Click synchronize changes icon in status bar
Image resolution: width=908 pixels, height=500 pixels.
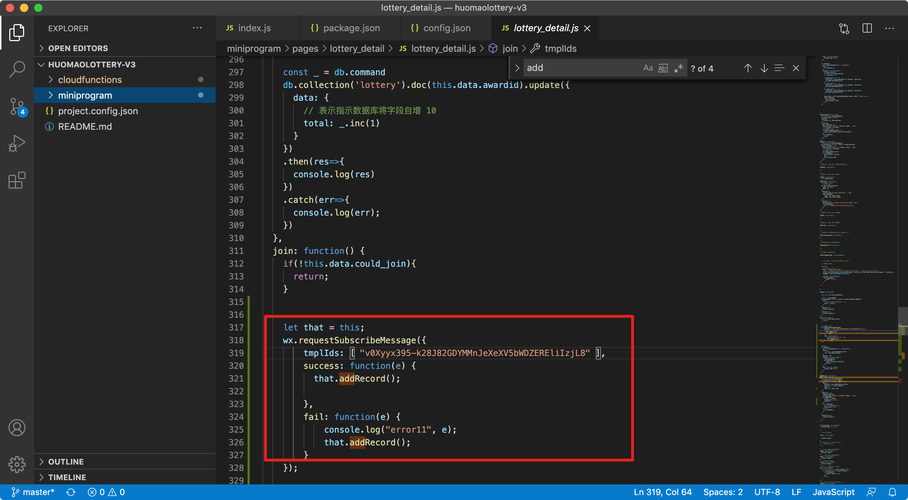click(x=71, y=492)
